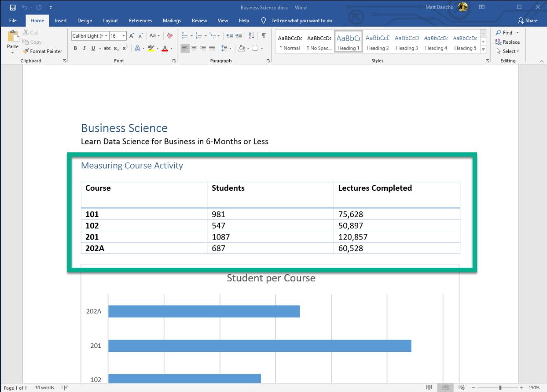The width and height of the screenshot is (547, 392).
Task: Apply subscript formatting
Action: [x=116, y=48]
